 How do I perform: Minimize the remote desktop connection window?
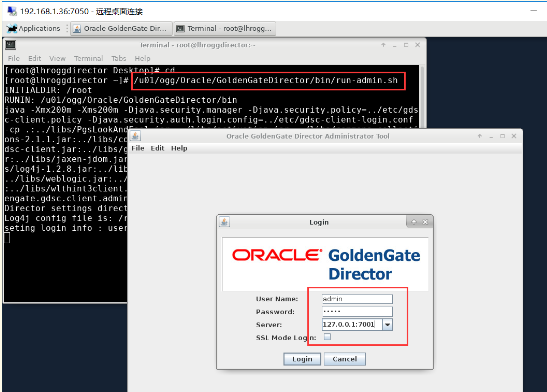point(533,11)
